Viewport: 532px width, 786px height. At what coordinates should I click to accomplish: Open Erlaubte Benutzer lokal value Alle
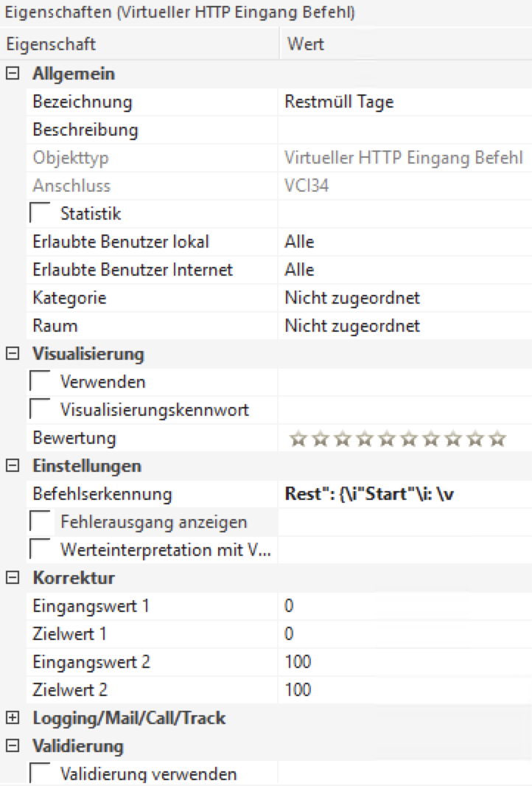404,242
